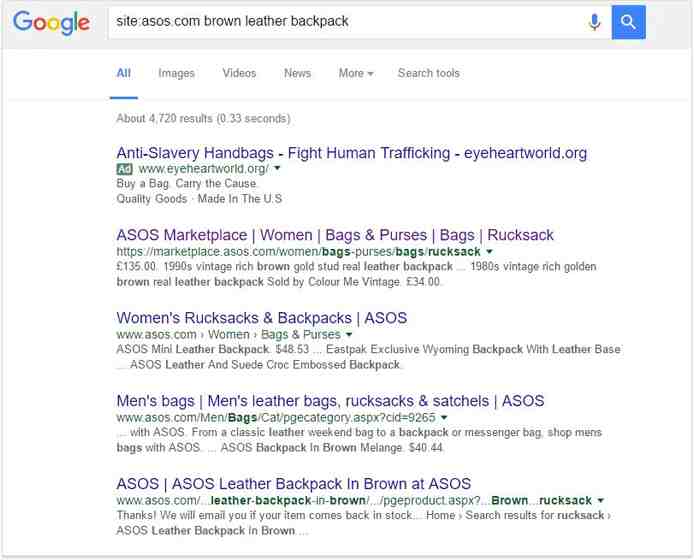Expand the More dropdown menu

356,73
